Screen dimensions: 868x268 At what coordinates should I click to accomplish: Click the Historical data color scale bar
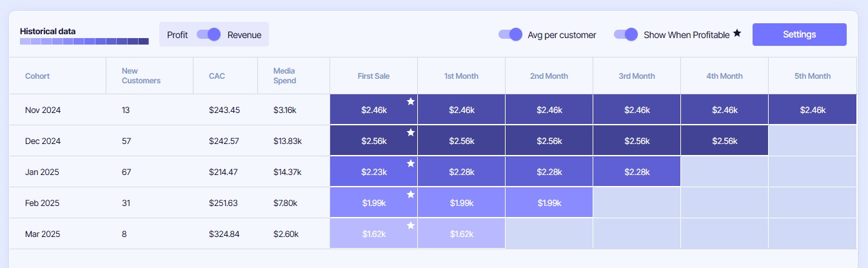(84, 41)
